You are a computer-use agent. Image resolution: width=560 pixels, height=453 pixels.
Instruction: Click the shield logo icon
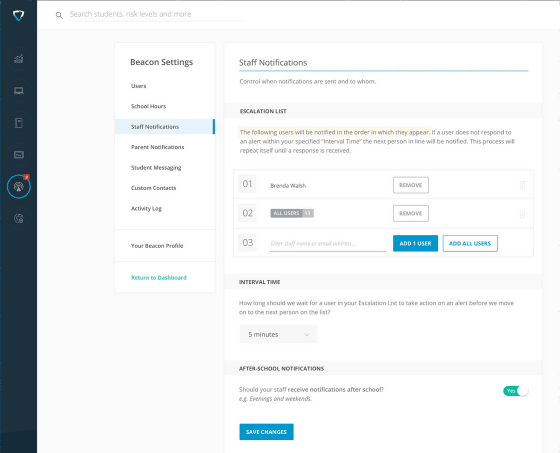tap(18, 15)
